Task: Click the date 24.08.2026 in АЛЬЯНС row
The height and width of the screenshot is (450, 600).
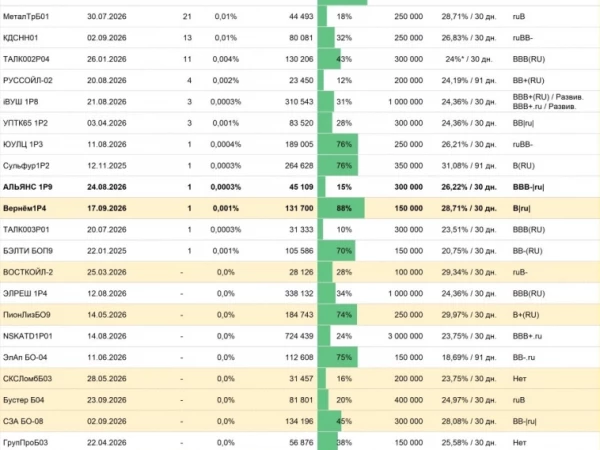Action: (107, 187)
